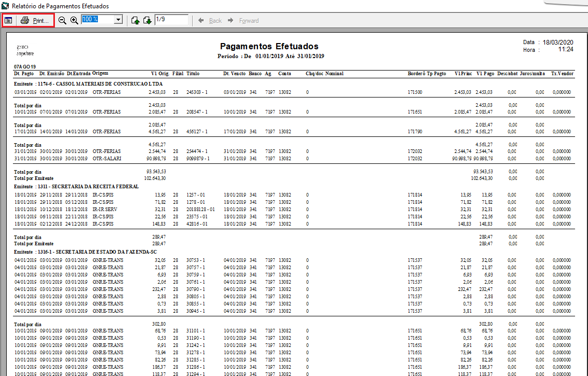
Task: Click Total por dia value 302,80
Action: pos(159,324)
